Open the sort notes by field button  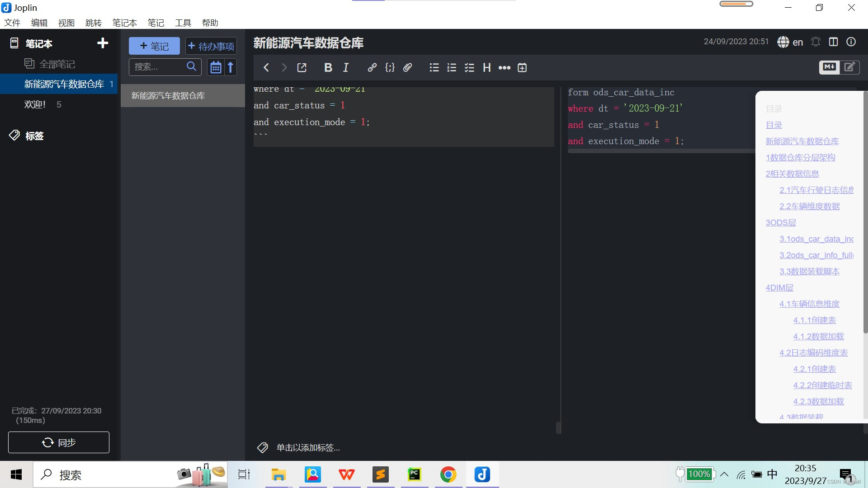point(216,67)
